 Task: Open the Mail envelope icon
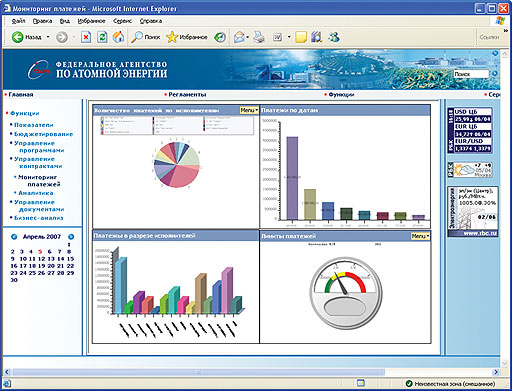(x=239, y=37)
